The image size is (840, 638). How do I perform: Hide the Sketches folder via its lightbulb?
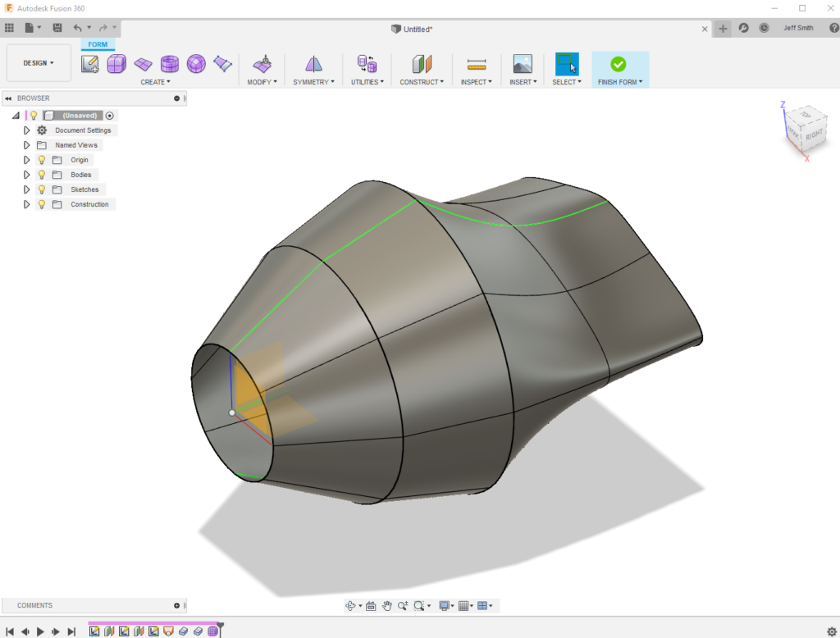tap(42, 189)
